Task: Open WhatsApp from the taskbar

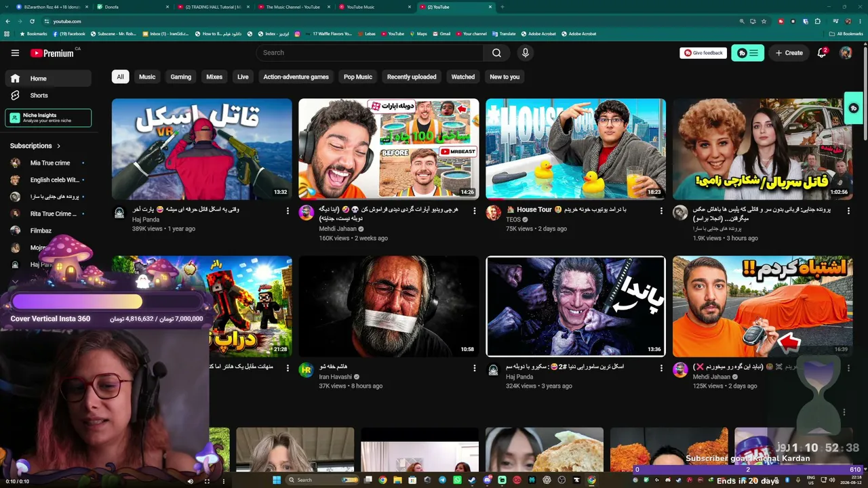Action: pyautogui.click(x=457, y=480)
